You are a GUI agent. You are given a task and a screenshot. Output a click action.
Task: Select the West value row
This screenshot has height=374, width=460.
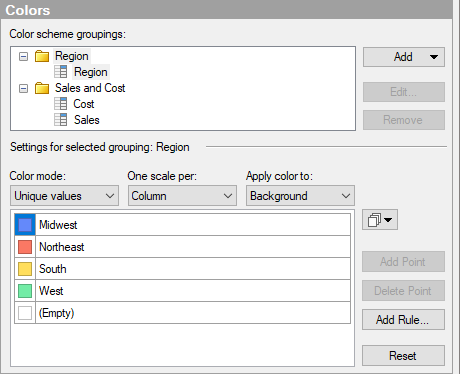(x=193, y=291)
